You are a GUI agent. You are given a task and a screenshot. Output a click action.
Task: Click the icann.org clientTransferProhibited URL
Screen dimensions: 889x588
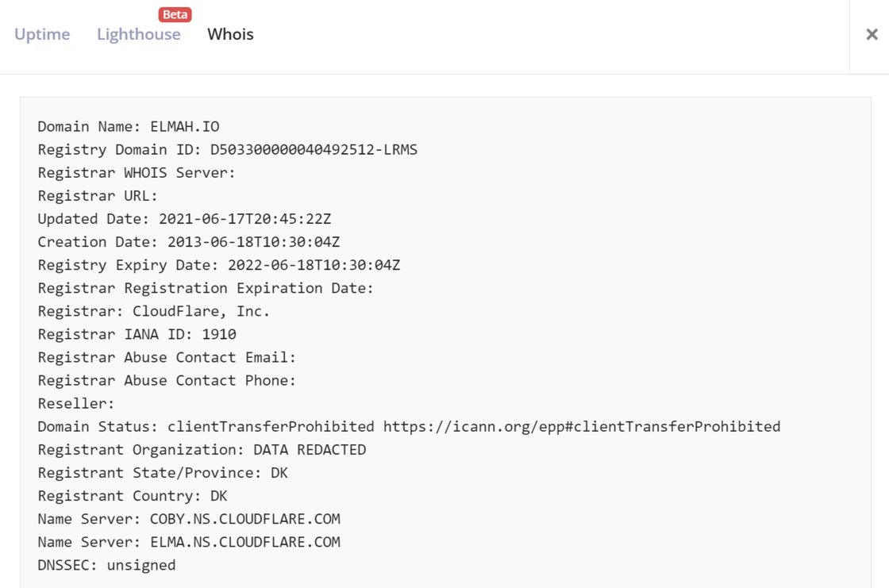pos(582,427)
